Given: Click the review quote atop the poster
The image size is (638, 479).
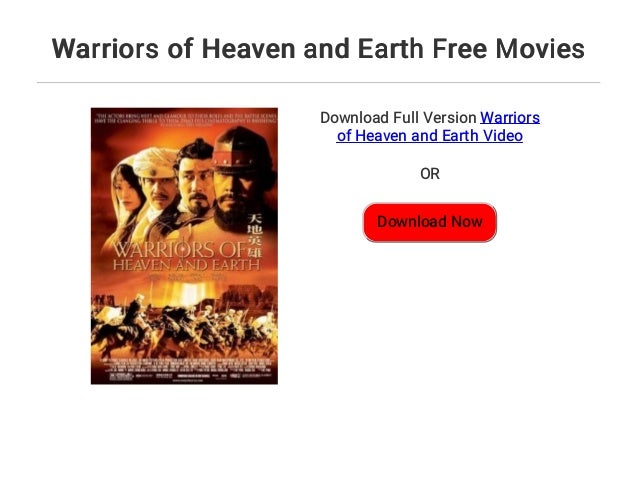Looking at the screenshot, I should click(x=186, y=119).
